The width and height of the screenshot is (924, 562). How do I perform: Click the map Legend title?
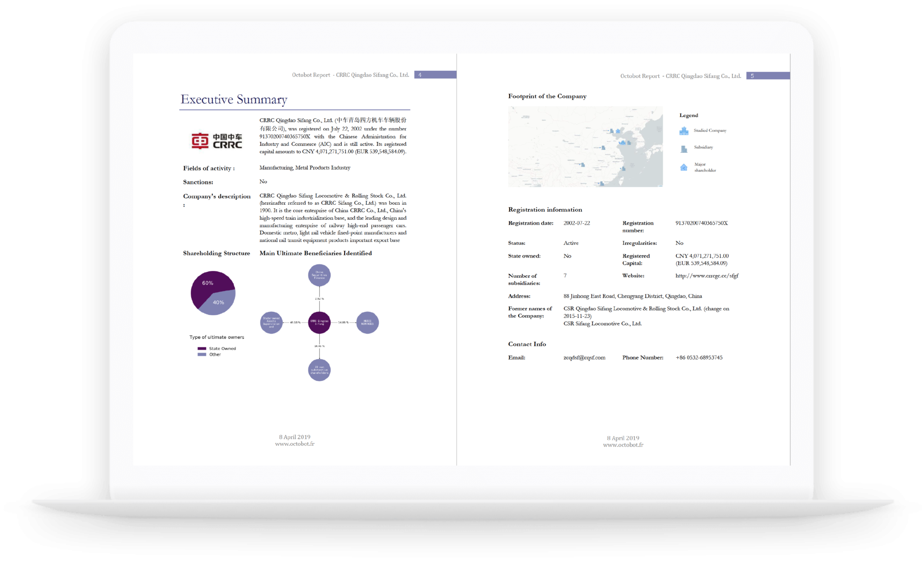pos(688,115)
